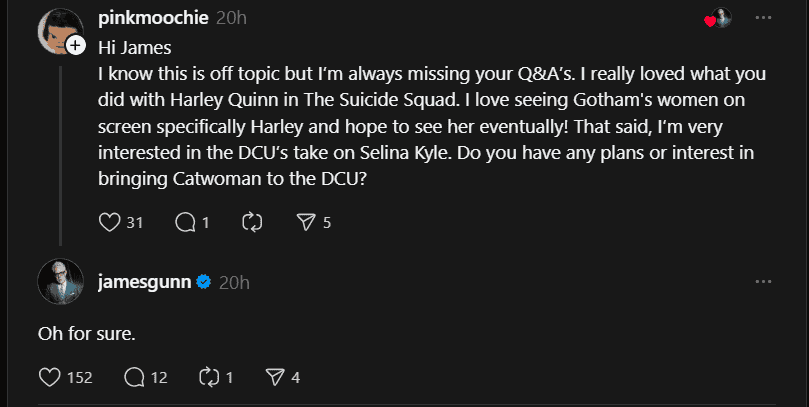The height and width of the screenshot is (407, 809).
Task: Open the "Oh for sure." reply text
Action: coord(85,333)
